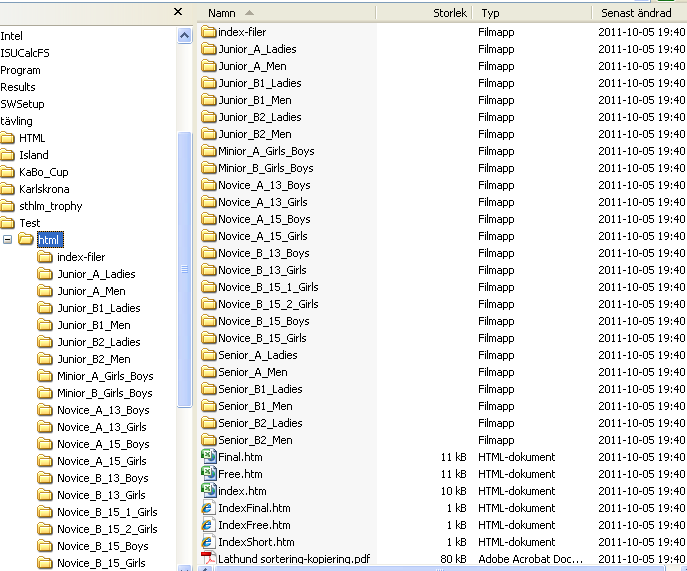
Task: Click Novice_B_15_1_Girls folder icon in file list
Action: click(x=209, y=287)
